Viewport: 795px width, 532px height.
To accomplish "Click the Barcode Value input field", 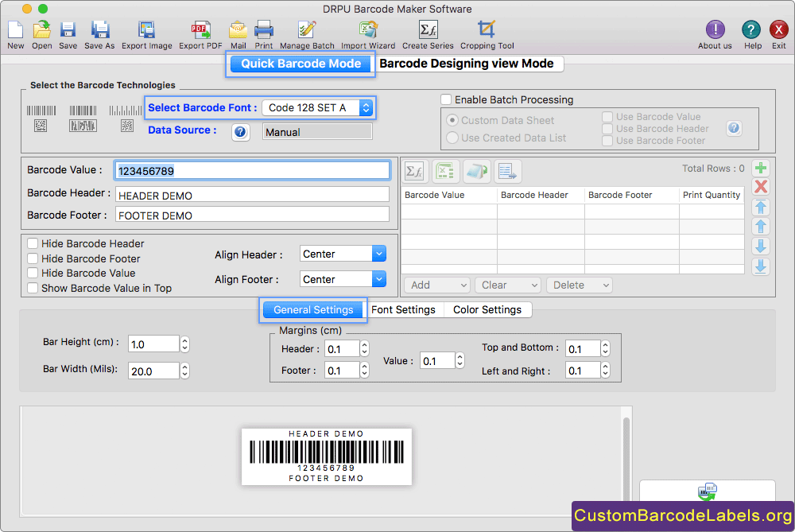I will (x=252, y=171).
